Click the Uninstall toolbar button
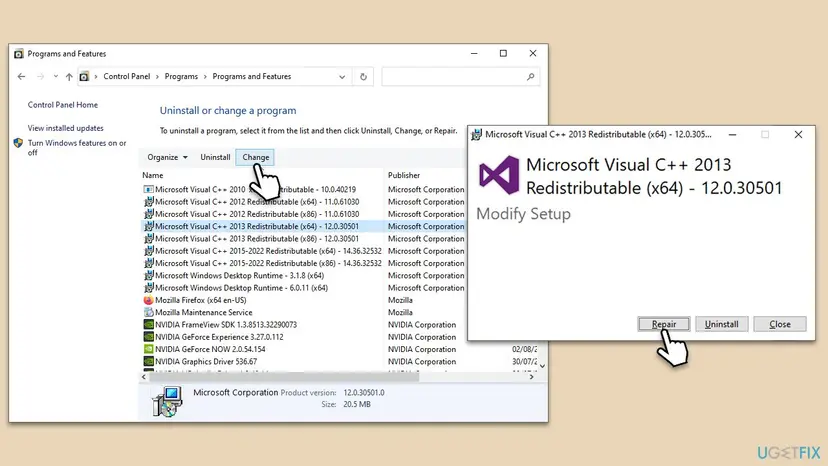This screenshot has width=828, height=466. click(215, 157)
